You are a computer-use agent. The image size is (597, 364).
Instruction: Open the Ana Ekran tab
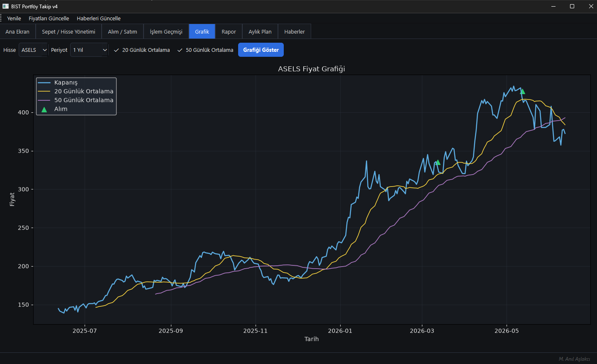(17, 32)
